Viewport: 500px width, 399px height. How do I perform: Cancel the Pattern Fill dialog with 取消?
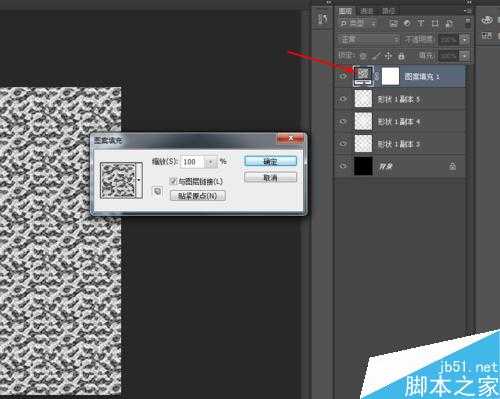(270, 178)
